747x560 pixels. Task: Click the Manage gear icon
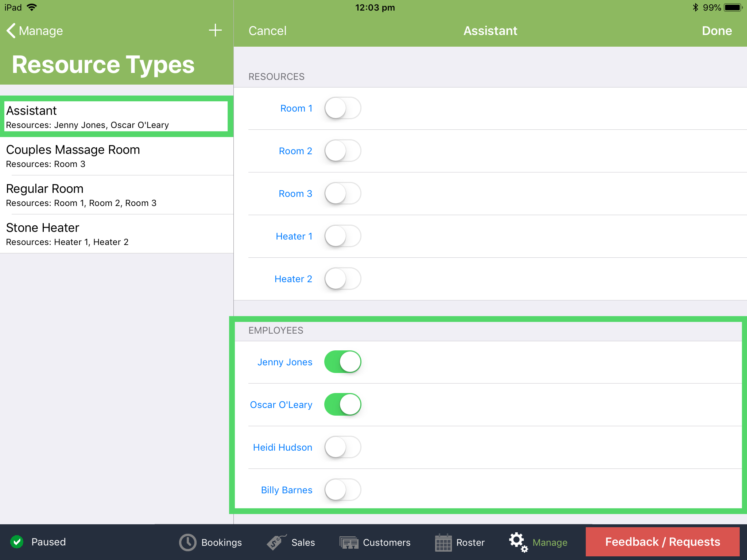(x=518, y=542)
